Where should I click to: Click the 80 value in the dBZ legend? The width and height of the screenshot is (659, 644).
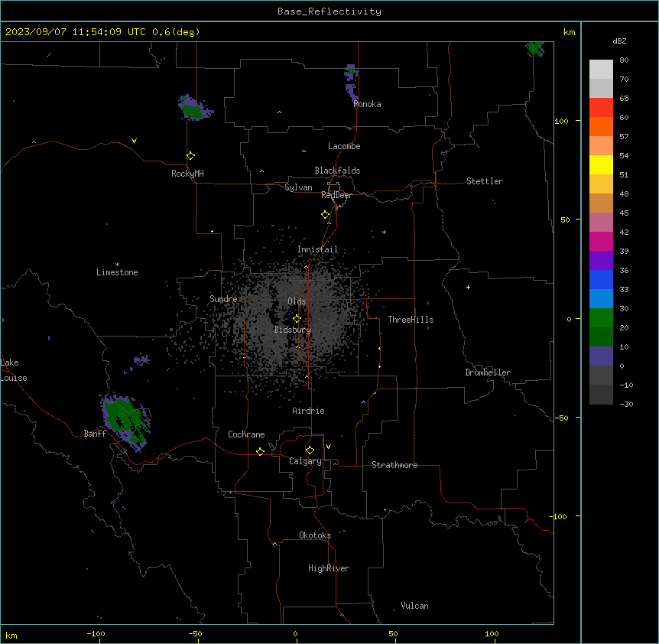(x=624, y=60)
